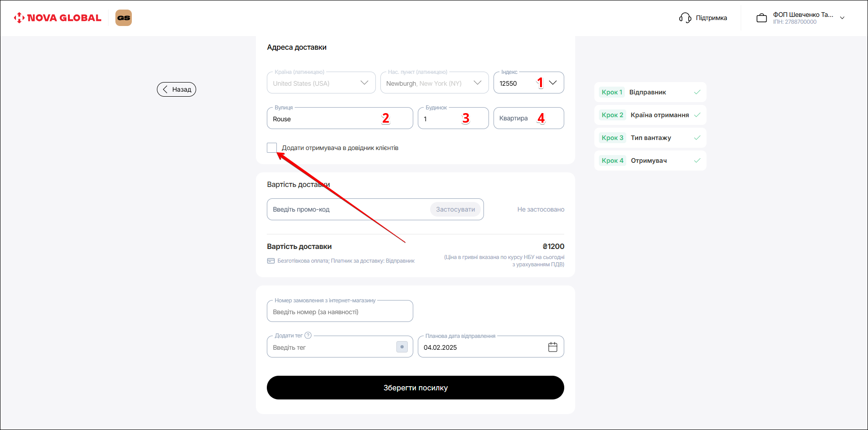Open the ФОП Шевченко account menu
The image size is (868, 430).
[x=842, y=18]
